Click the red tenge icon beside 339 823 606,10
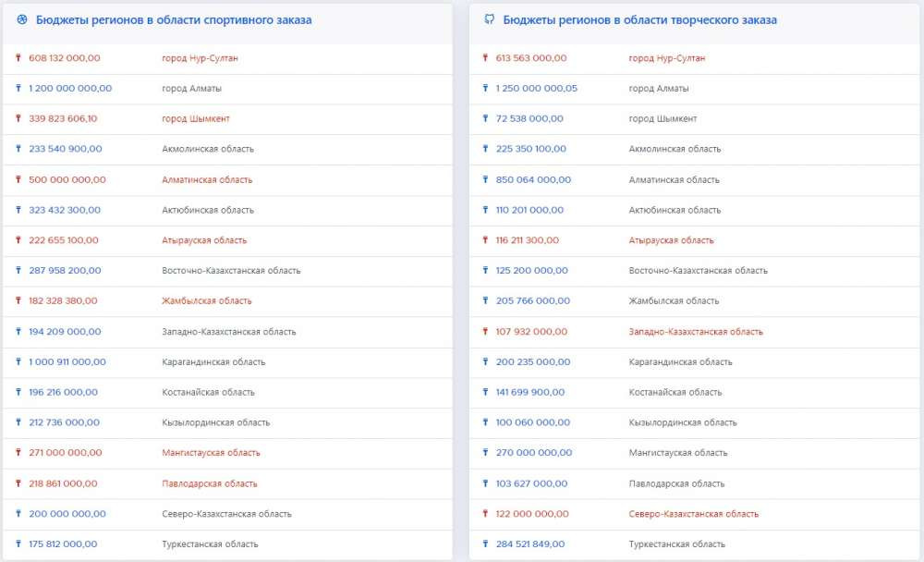The width and height of the screenshot is (924, 562). click(x=18, y=119)
